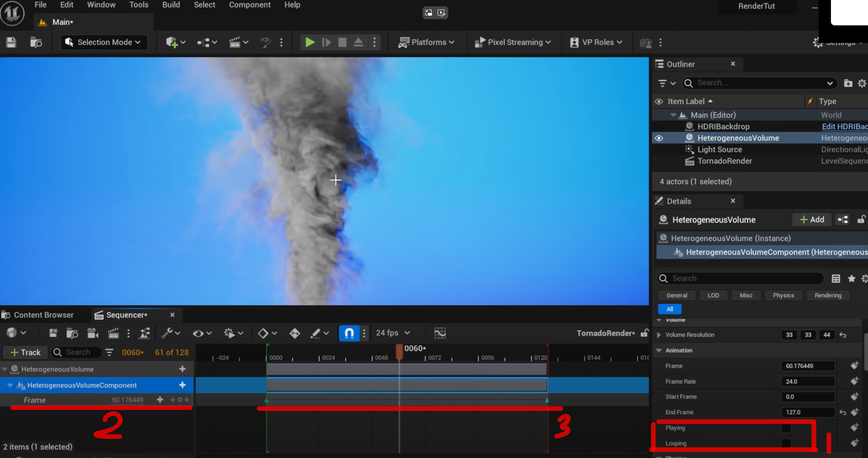Enable the Looping checkbox

786,443
